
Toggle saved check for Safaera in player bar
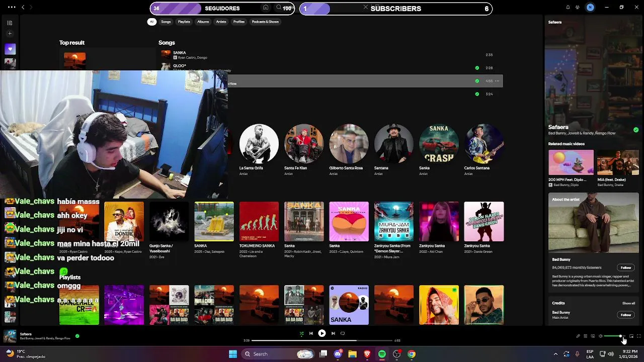coord(77,336)
